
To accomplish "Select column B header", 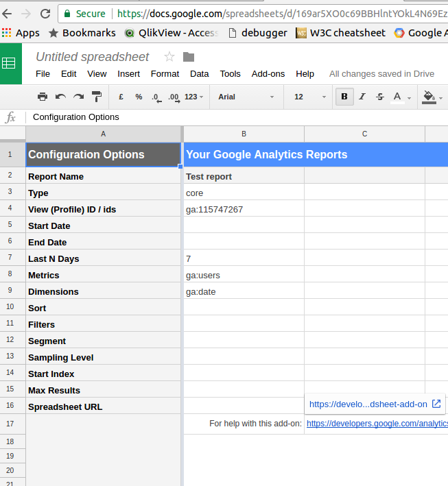I will coord(244,134).
